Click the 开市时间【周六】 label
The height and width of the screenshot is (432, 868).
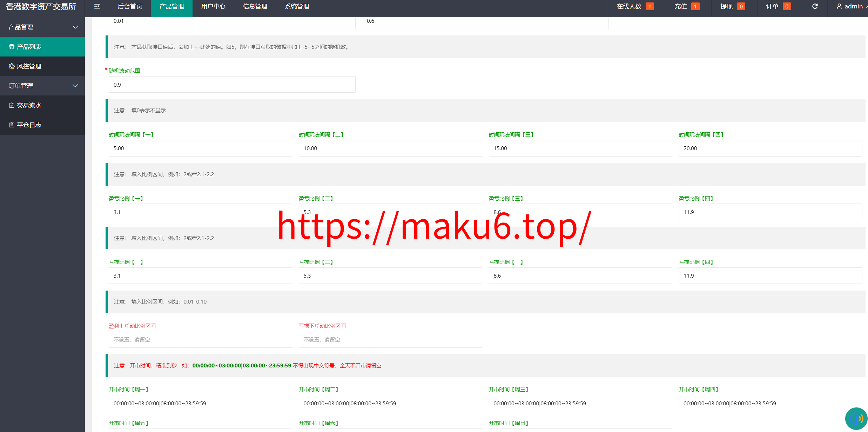coord(319,423)
